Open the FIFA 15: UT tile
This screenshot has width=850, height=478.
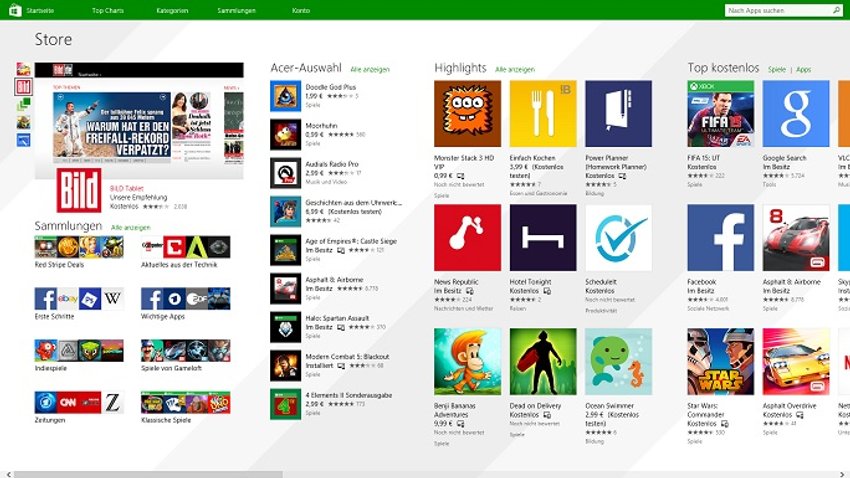coord(720,114)
